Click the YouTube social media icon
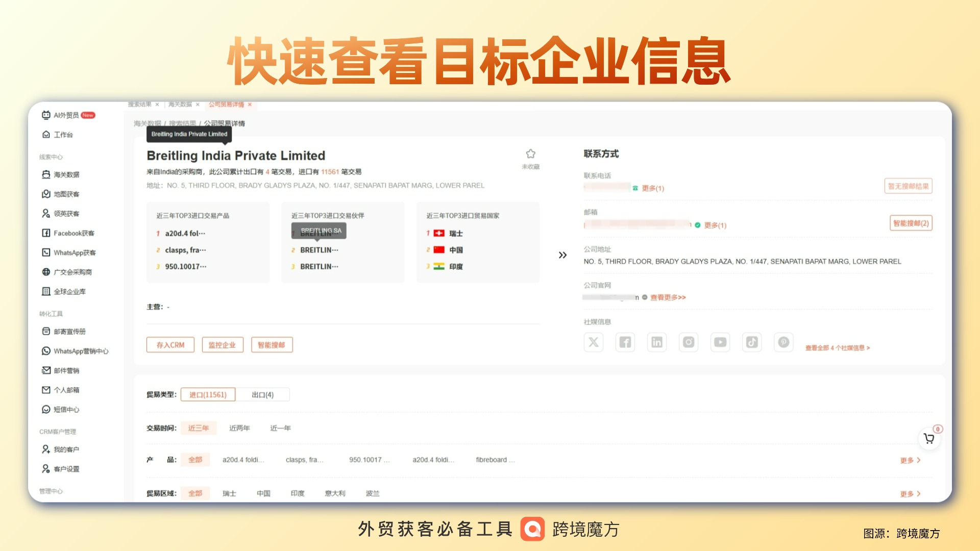980x551 pixels. coord(720,342)
